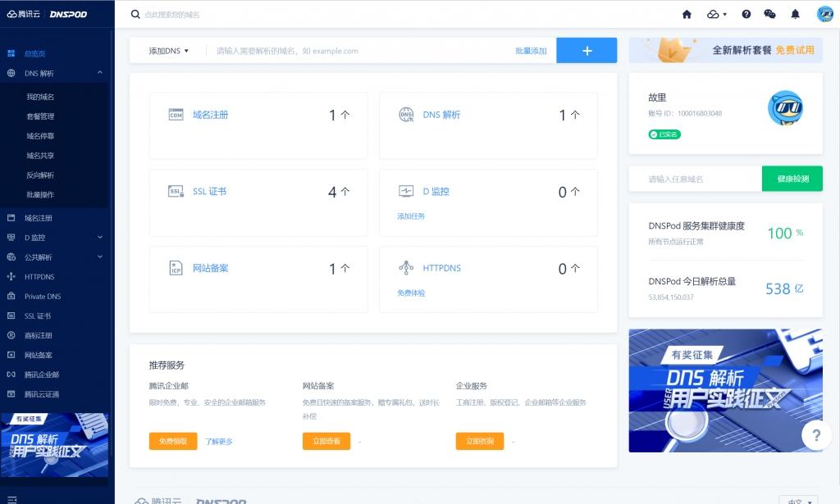The image size is (840, 504).
Task: Open the 全新解析套餐 免费试用 banner
Action: 725,50
